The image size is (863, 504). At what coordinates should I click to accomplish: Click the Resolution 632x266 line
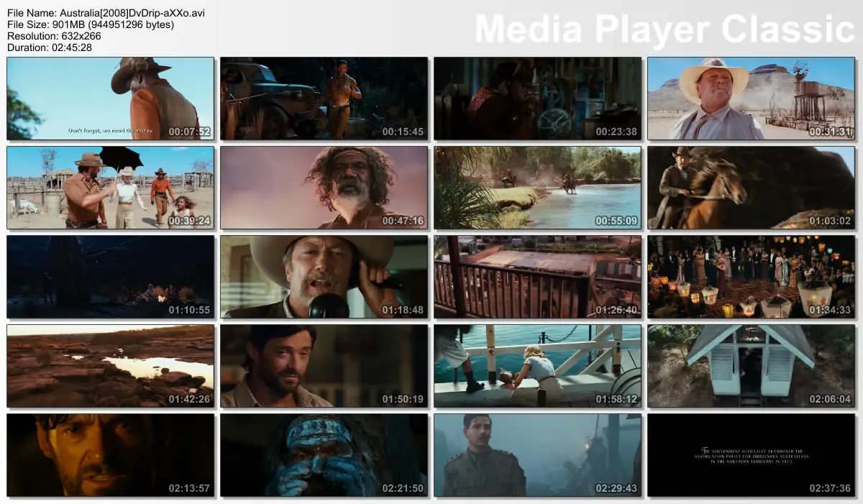[x=54, y=36]
